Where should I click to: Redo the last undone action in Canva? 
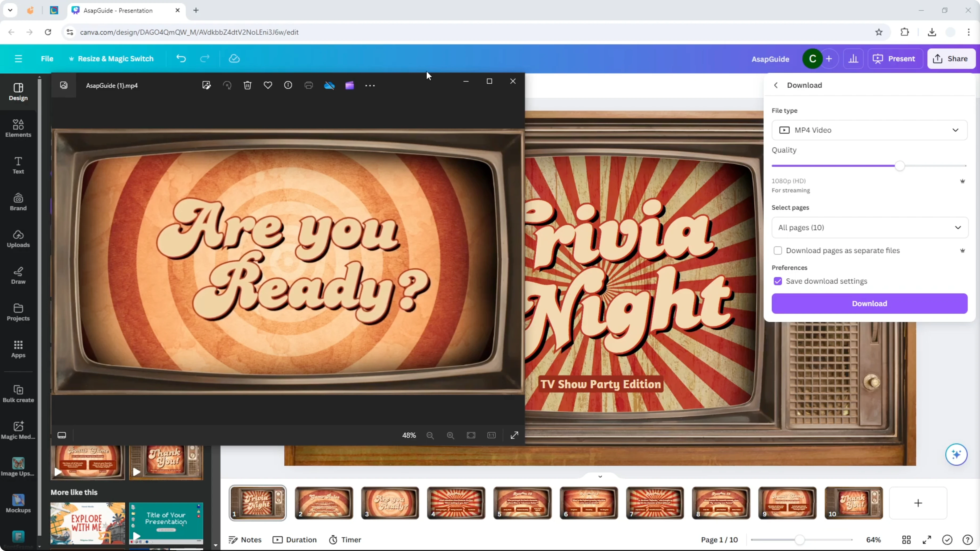[205, 59]
